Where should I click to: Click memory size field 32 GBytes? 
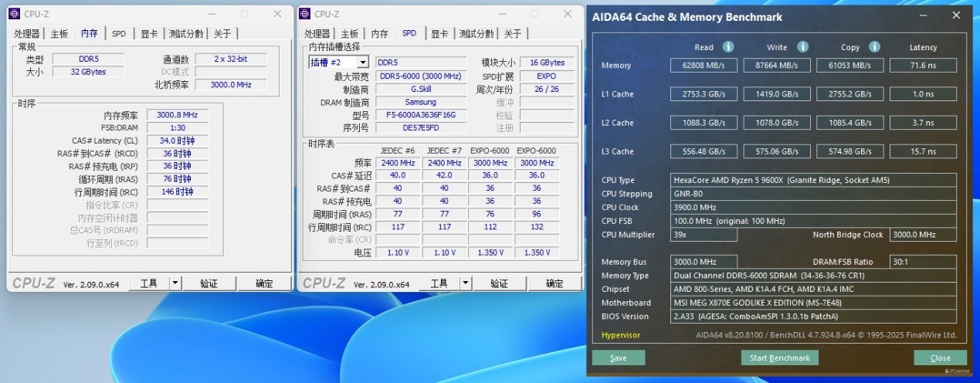pos(87,72)
